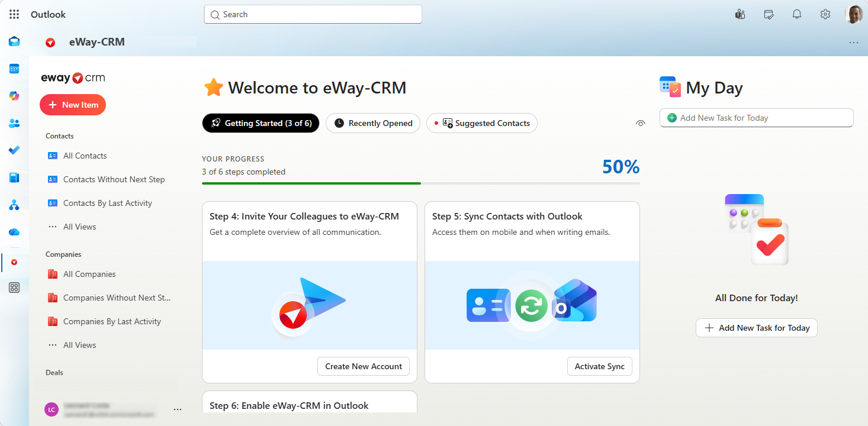The height and width of the screenshot is (426, 868).
Task: Open the To Do checkmark app
Action: click(x=14, y=150)
